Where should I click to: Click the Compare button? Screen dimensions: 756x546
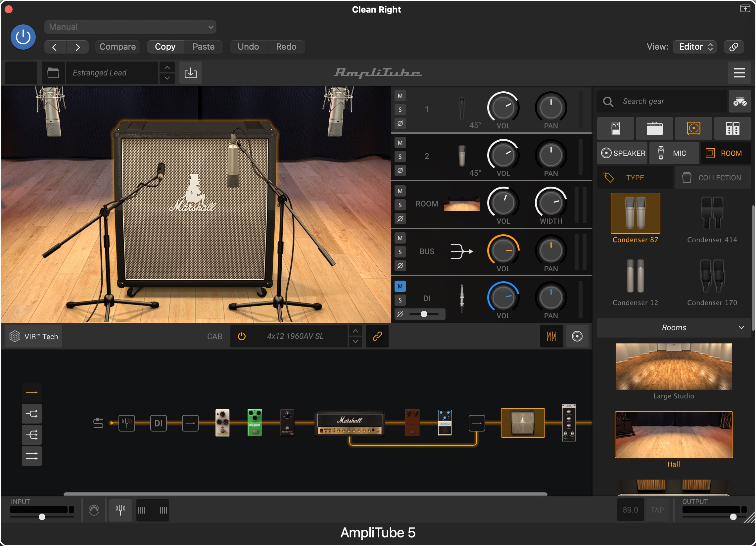pos(117,47)
